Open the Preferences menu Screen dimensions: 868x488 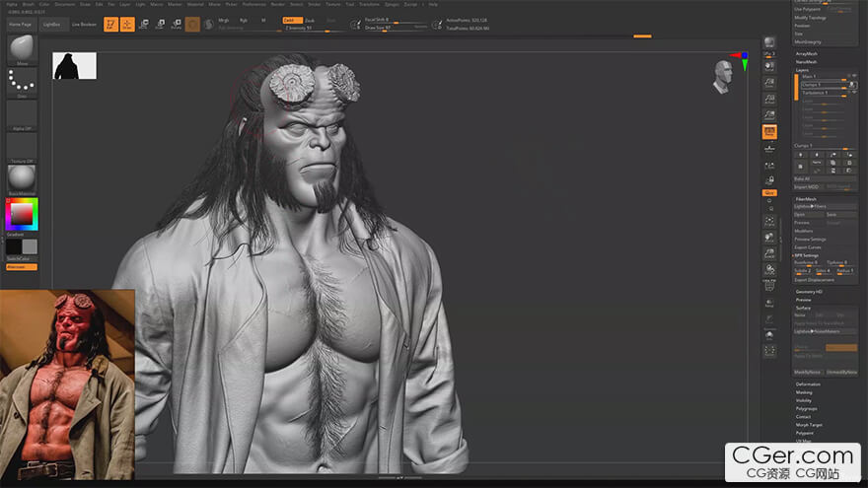point(254,4)
